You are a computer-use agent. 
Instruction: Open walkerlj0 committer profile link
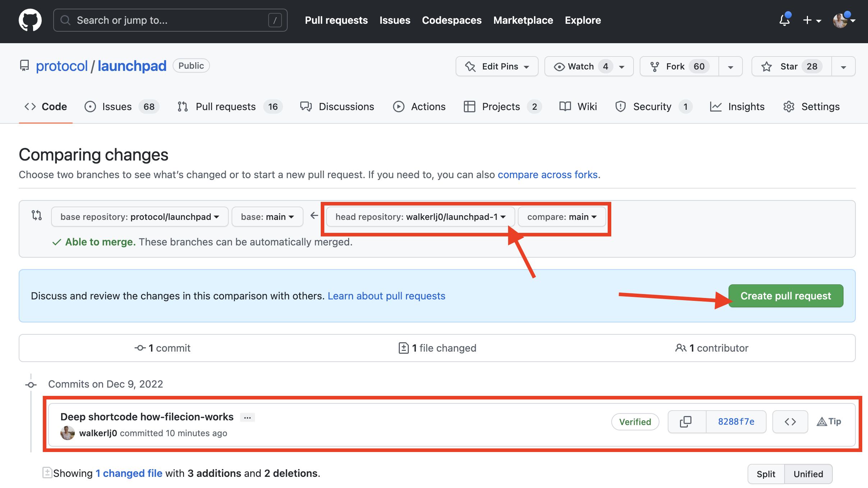pyautogui.click(x=98, y=433)
